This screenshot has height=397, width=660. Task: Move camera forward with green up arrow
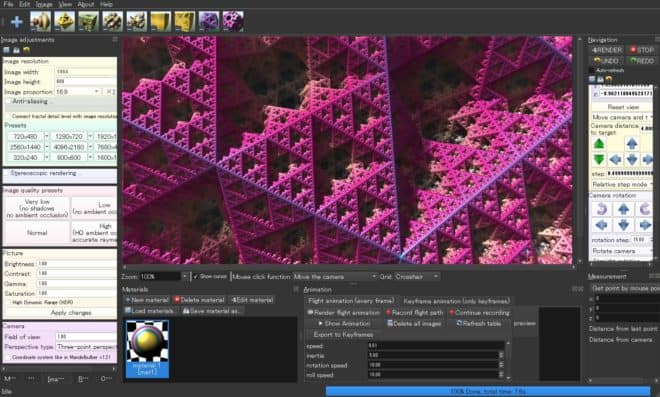pos(599,144)
